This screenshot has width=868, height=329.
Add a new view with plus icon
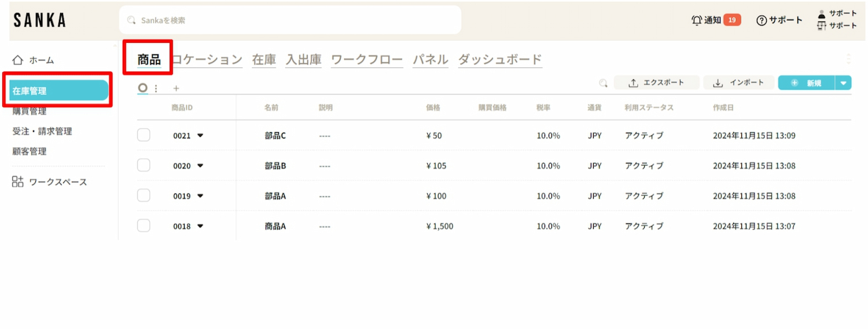click(x=176, y=89)
